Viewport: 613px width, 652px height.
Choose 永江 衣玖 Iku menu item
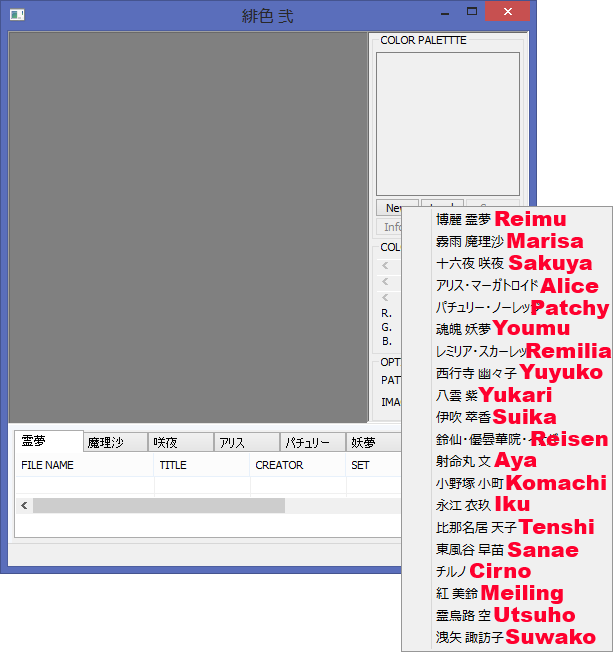[507, 505]
